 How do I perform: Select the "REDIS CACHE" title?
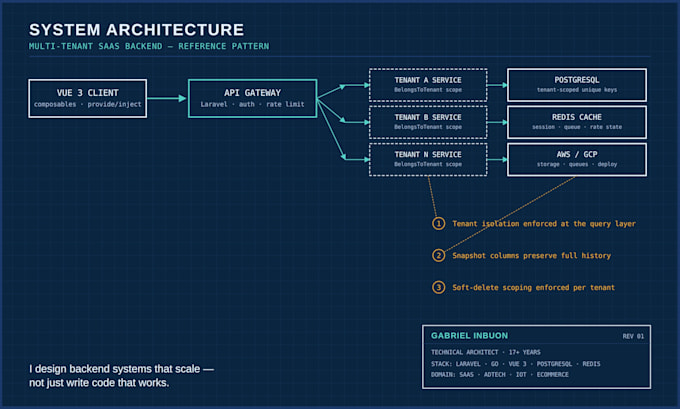pos(577,118)
